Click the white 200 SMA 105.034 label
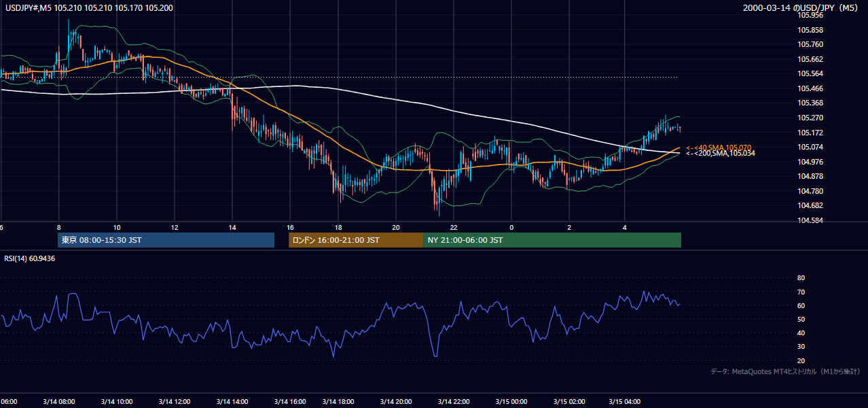The width and height of the screenshot is (868, 408). [720, 154]
